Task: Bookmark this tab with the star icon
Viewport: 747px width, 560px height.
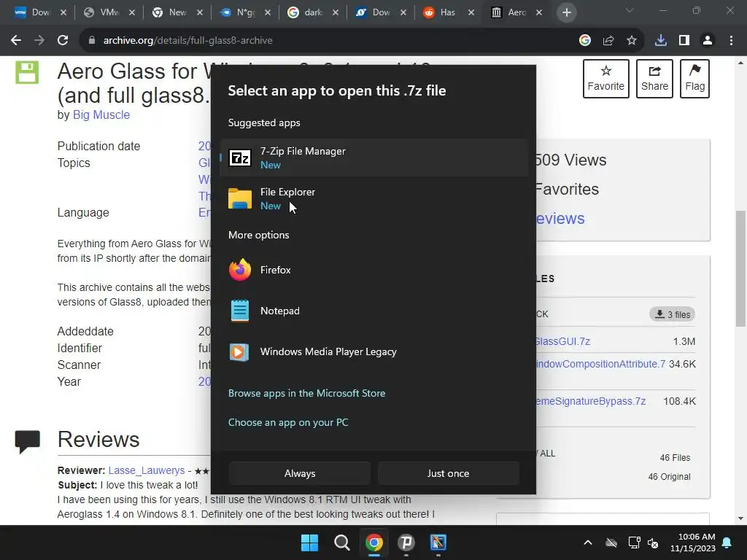Action: 632,41
